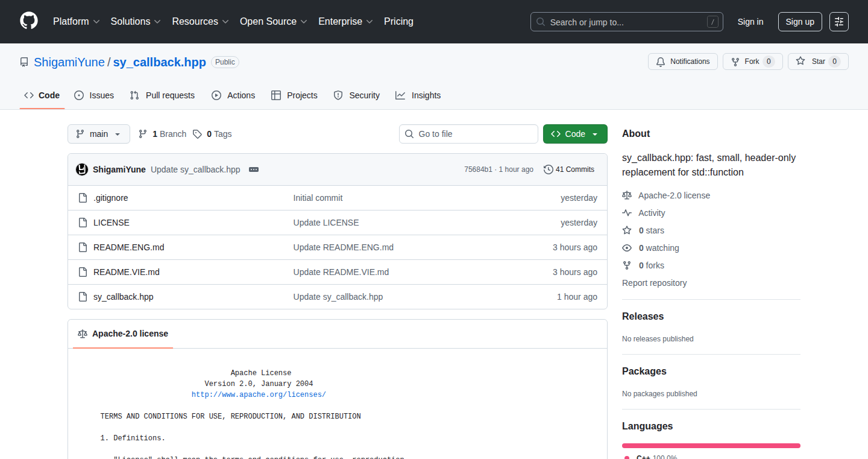Click the Releases heading link

[643, 316]
